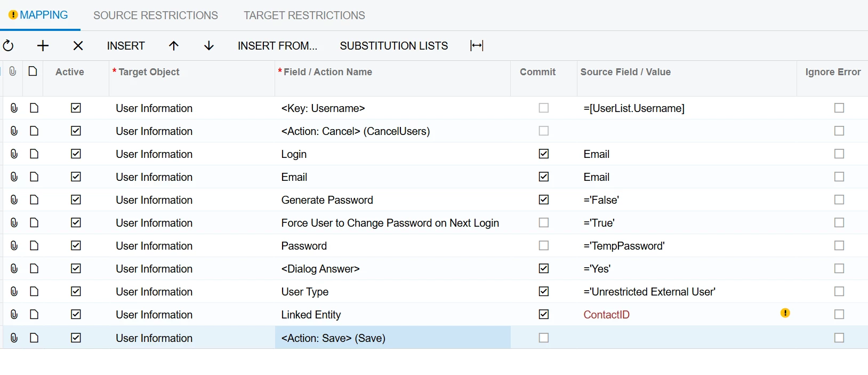Click the INSERT FROM... button
This screenshot has width=868, height=375.
coord(277,46)
